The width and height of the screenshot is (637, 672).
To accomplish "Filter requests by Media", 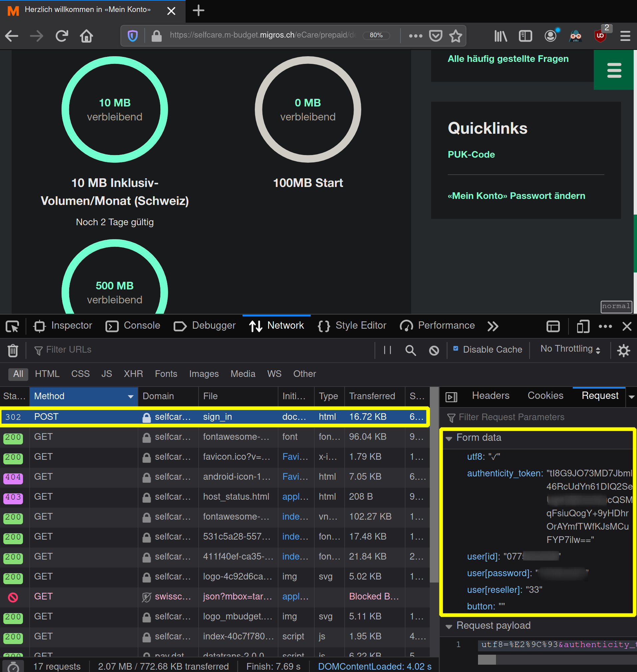I will point(243,374).
